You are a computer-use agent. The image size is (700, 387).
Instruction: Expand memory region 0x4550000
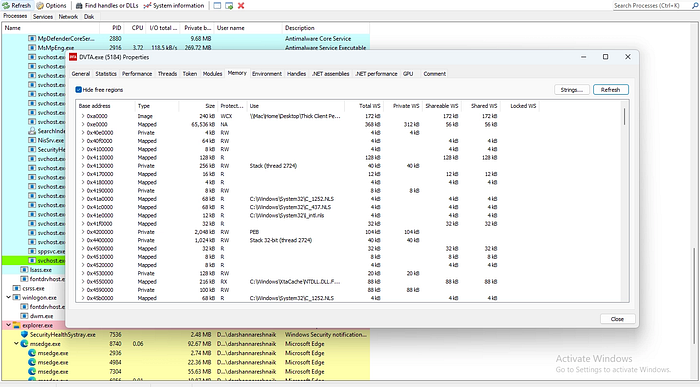click(x=83, y=282)
